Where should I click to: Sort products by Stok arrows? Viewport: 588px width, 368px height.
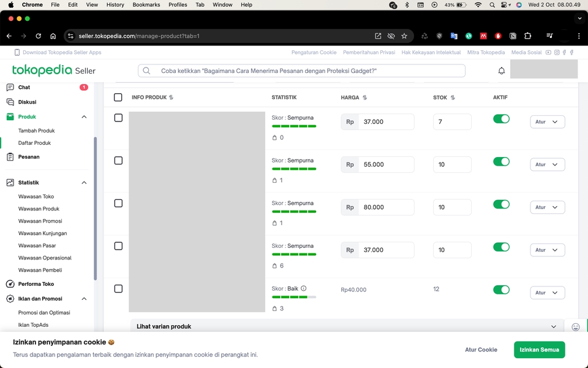[453, 98]
